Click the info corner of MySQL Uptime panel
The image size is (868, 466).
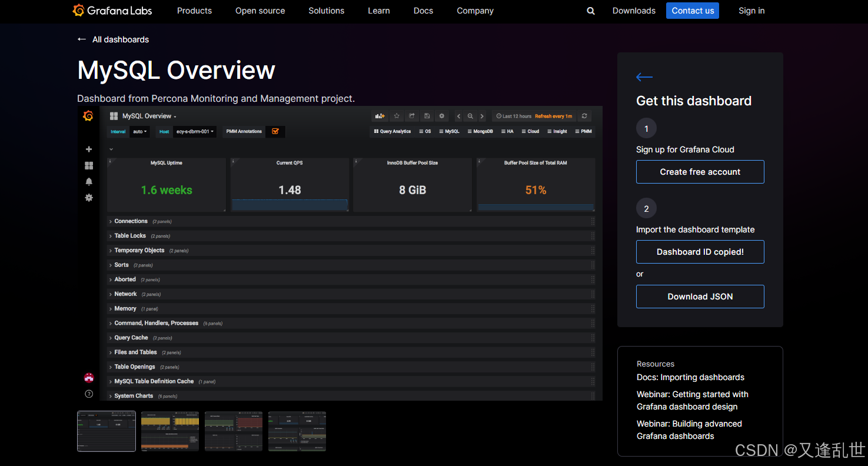109,161
